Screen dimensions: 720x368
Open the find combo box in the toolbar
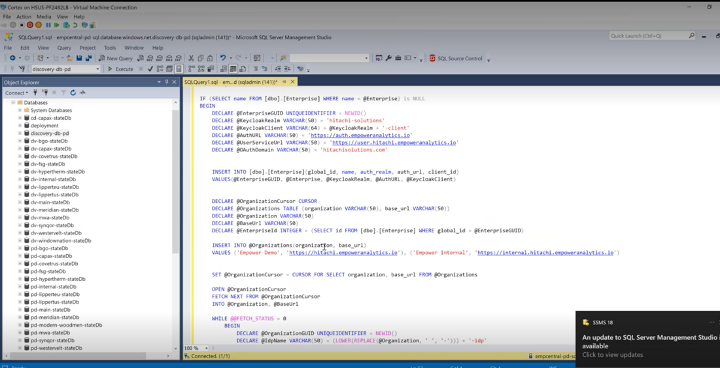(x=329, y=58)
